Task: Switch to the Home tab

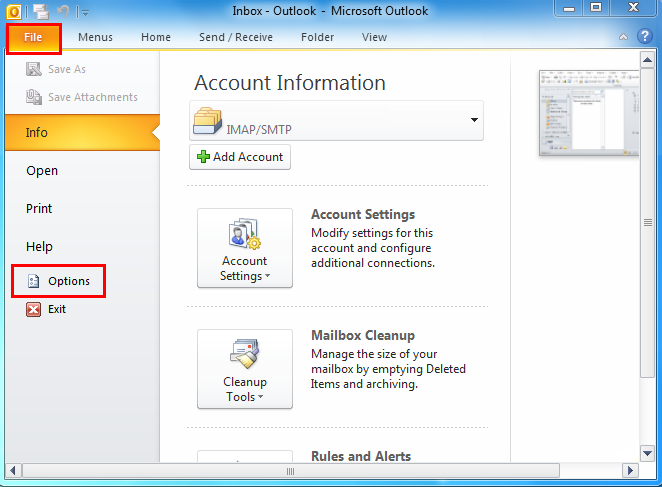Action: (x=156, y=37)
